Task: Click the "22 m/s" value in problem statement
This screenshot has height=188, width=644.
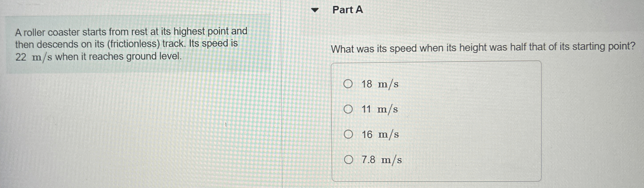Action: click(x=34, y=57)
